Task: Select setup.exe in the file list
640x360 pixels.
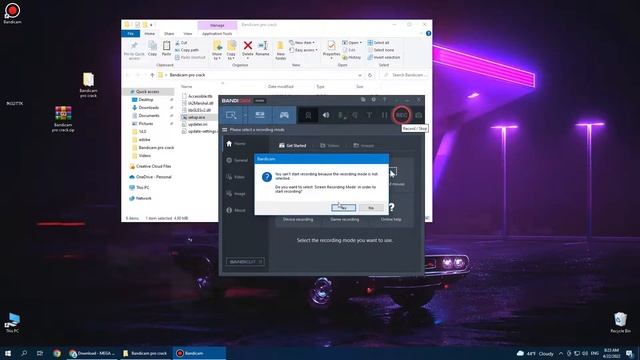Action: (x=196, y=117)
